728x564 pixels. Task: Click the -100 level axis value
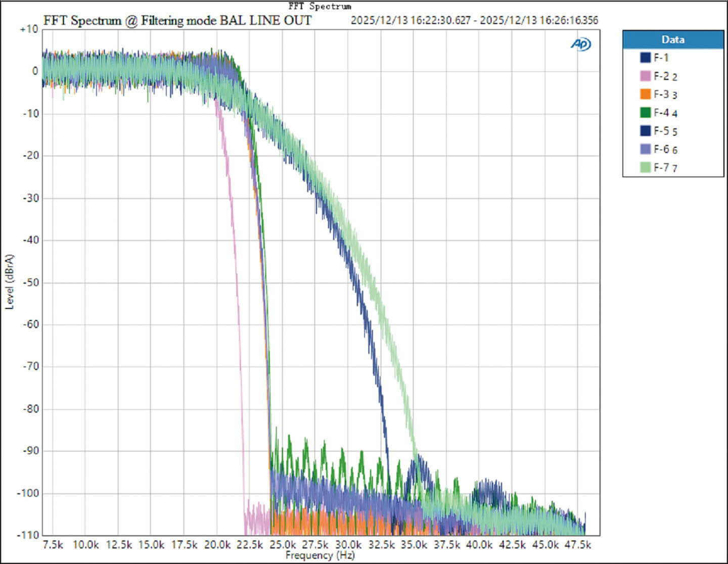(x=28, y=493)
